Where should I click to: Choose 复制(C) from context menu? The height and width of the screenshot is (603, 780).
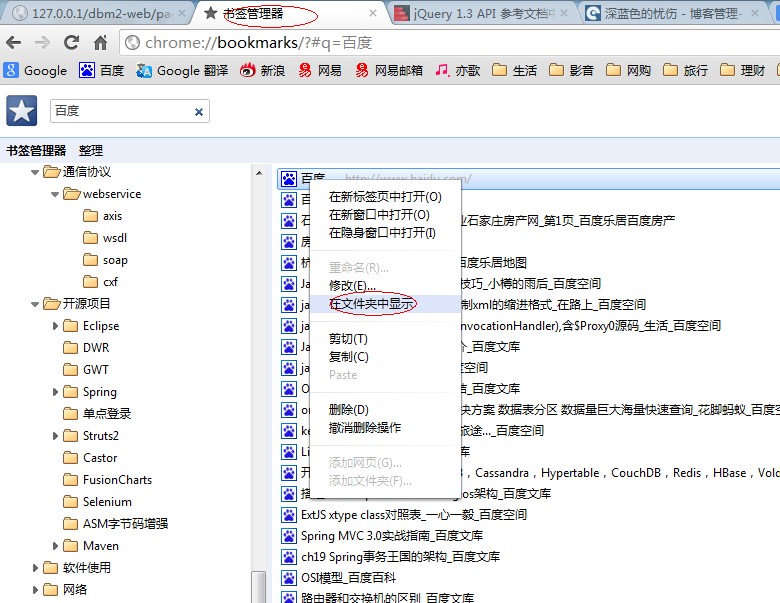coord(385,357)
